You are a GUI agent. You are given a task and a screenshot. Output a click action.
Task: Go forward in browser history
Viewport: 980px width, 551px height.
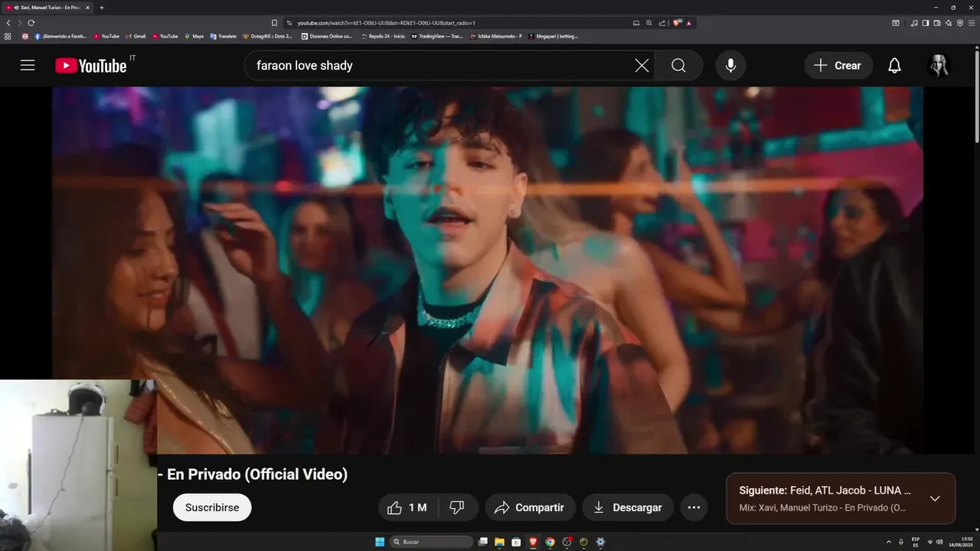pos(19,23)
